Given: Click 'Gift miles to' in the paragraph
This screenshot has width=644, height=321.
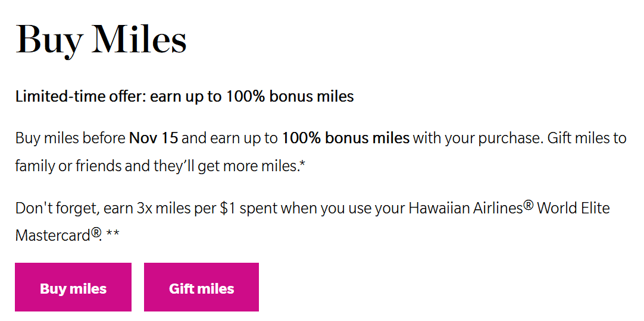Looking at the screenshot, I should click(587, 139).
